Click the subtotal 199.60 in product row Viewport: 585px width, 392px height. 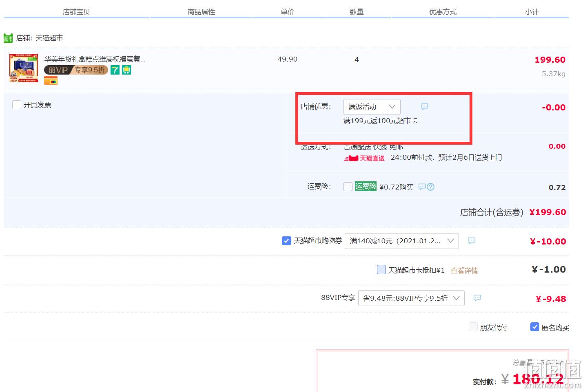pyautogui.click(x=550, y=60)
